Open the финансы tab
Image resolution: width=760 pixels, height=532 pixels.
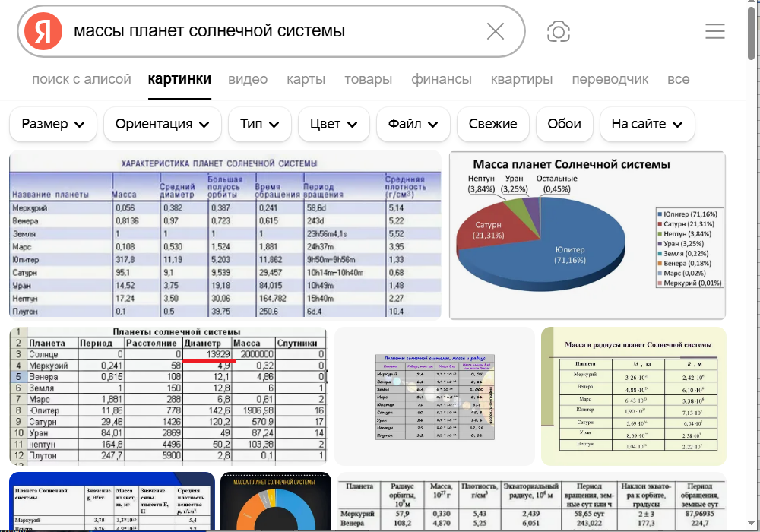(441, 79)
